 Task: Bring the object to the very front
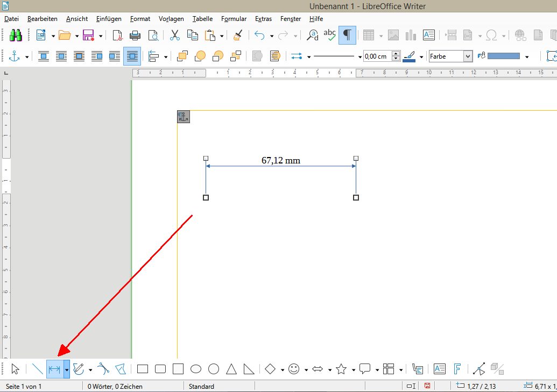182,56
